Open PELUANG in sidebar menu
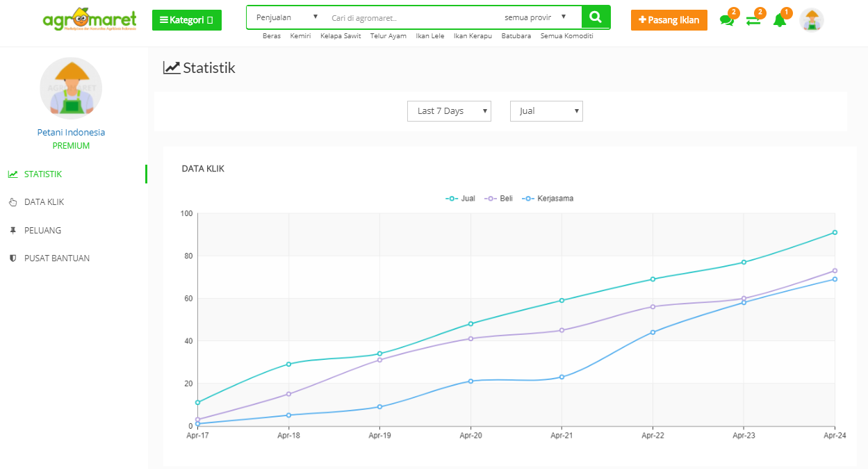 click(42, 230)
